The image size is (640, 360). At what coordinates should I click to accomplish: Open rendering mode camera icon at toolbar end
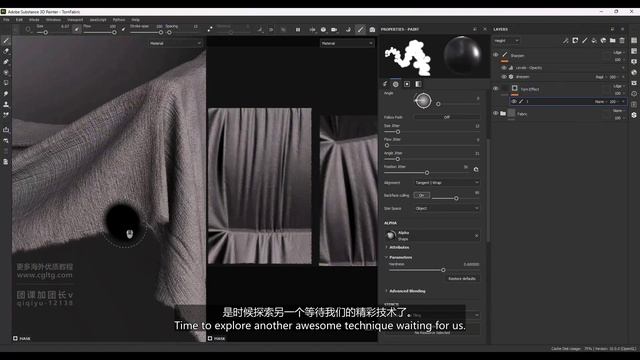click(372, 29)
